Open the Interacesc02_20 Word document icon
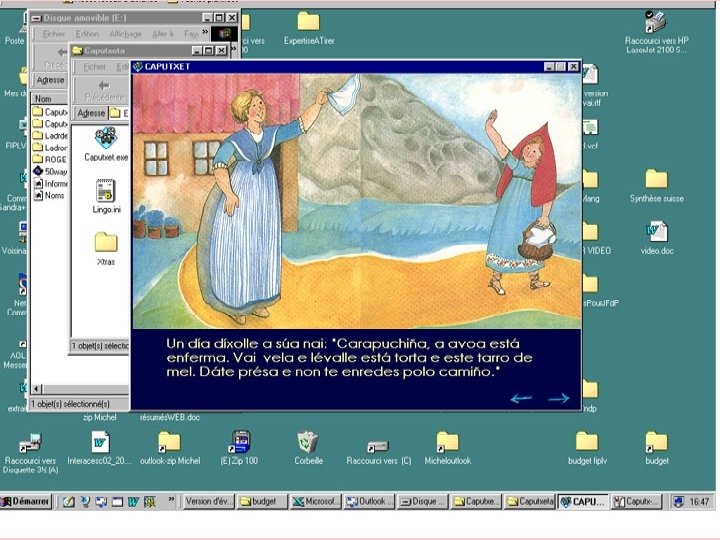Viewport: 720px width, 540px height. coord(100,448)
